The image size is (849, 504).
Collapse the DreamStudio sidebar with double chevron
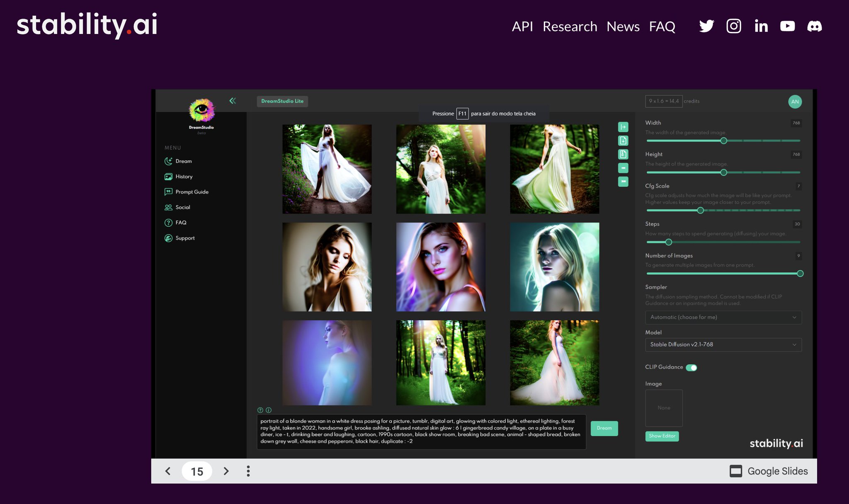pyautogui.click(x=233, y=101)
